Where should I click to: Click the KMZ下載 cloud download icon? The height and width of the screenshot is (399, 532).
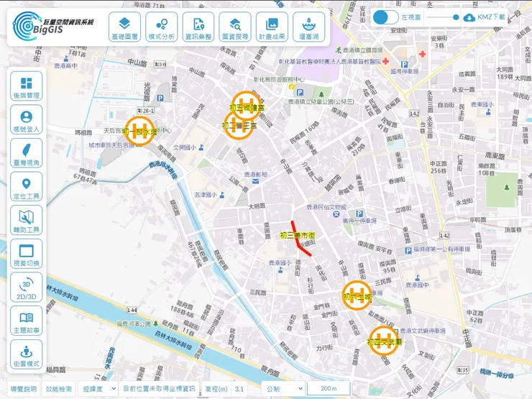469,17
